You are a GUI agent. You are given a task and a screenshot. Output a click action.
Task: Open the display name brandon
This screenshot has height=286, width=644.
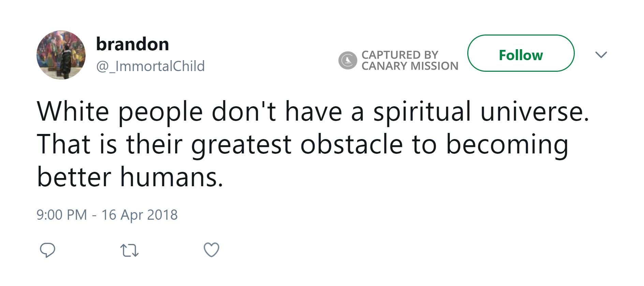pyautogui.click(x=132, y=44)
